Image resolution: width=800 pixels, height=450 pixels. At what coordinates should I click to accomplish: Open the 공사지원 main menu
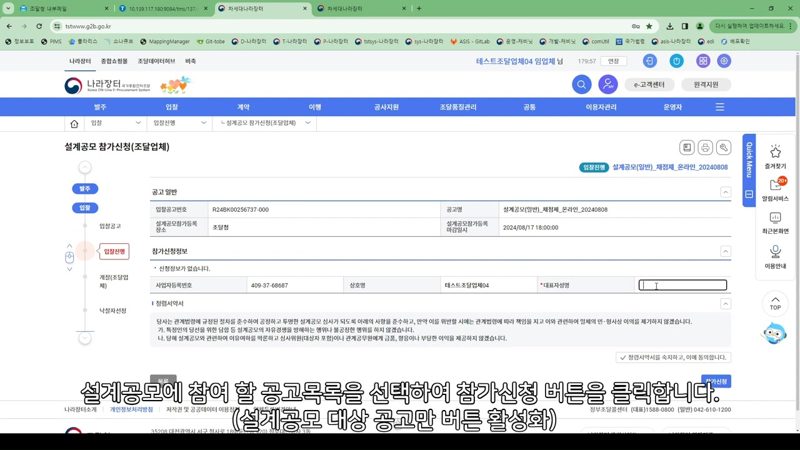click(386, 107)
